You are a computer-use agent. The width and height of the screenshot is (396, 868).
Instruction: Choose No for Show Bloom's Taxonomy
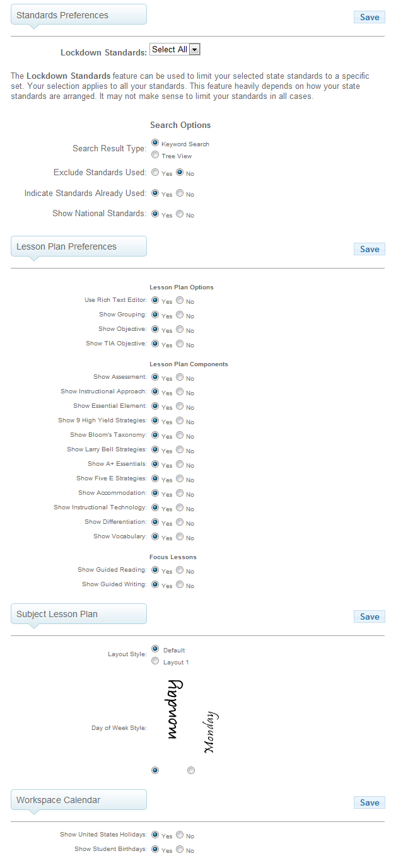click(180, 435)
